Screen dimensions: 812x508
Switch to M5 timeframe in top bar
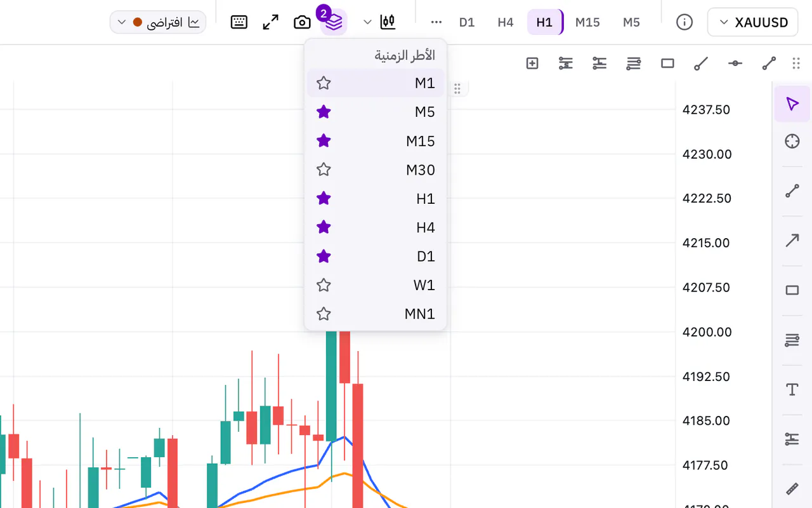[x=631, y=22]
